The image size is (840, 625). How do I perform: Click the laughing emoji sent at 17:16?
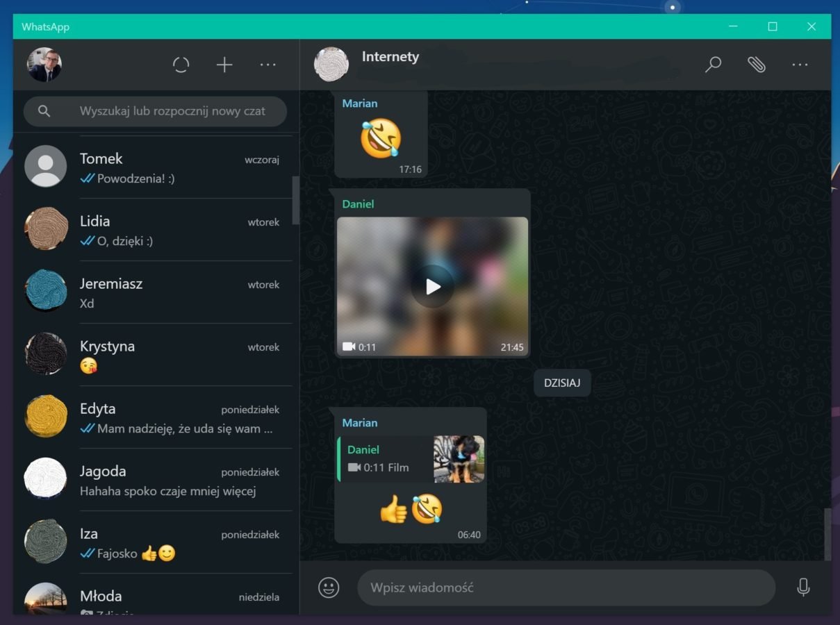381,137
